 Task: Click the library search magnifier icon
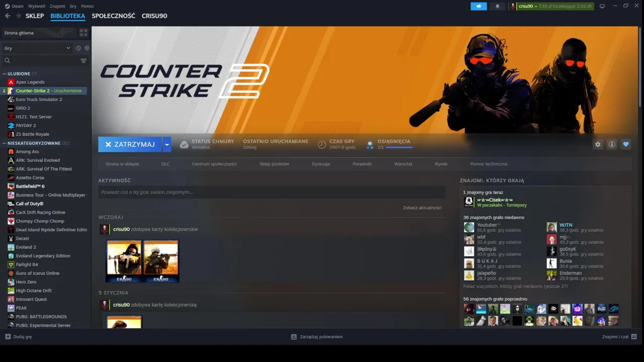(x=7, y=61)
